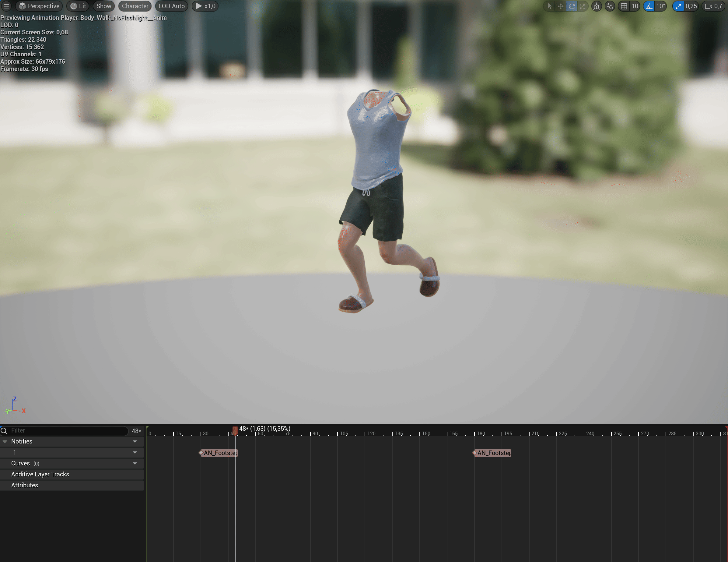The image size is (728, 562).
Task: Click the Lit view mode button
Action: [x=78, y=6]
